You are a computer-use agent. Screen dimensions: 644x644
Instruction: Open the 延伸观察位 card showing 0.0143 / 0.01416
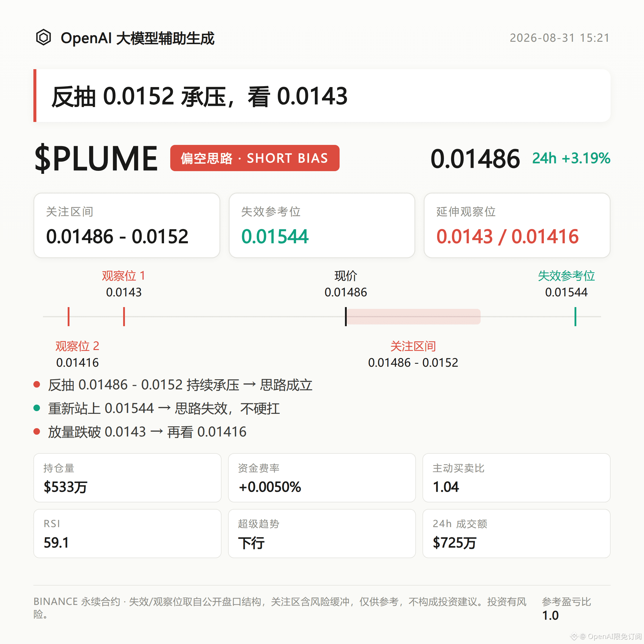coord(517,225)
